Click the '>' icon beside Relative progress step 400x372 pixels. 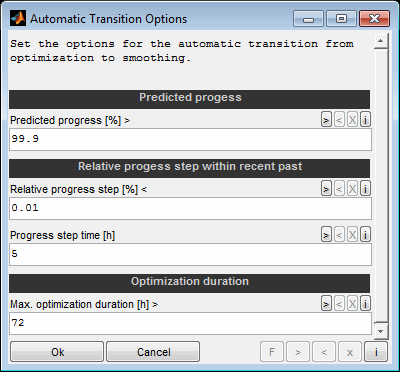pos(326,189)
